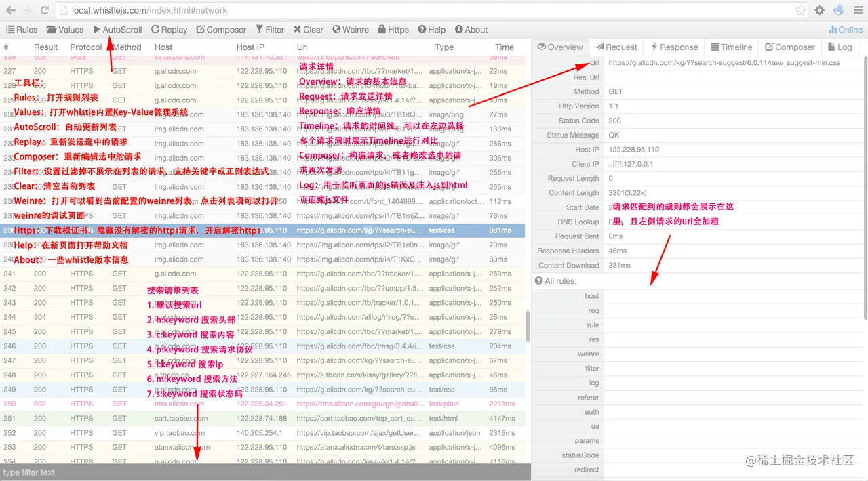Sort by the Host IP column header

[250, 47]
